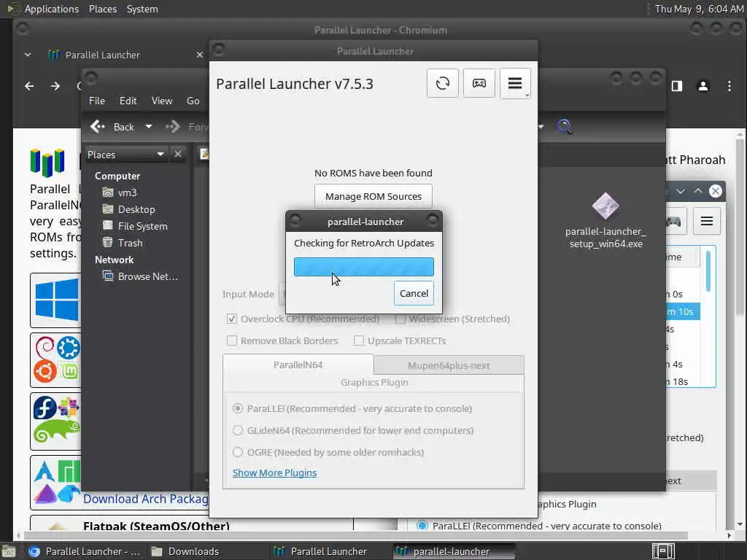Viewport: 747px width, 560px height.
Task: Click the Show More Plugins link
Action: 274,472
